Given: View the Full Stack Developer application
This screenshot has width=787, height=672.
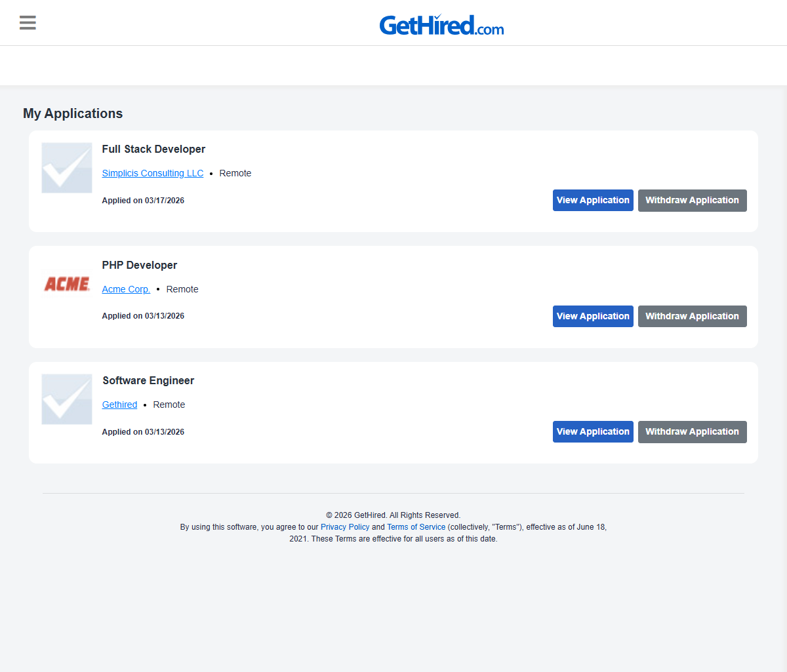Looking at the screenshot, I should point(593,201).
